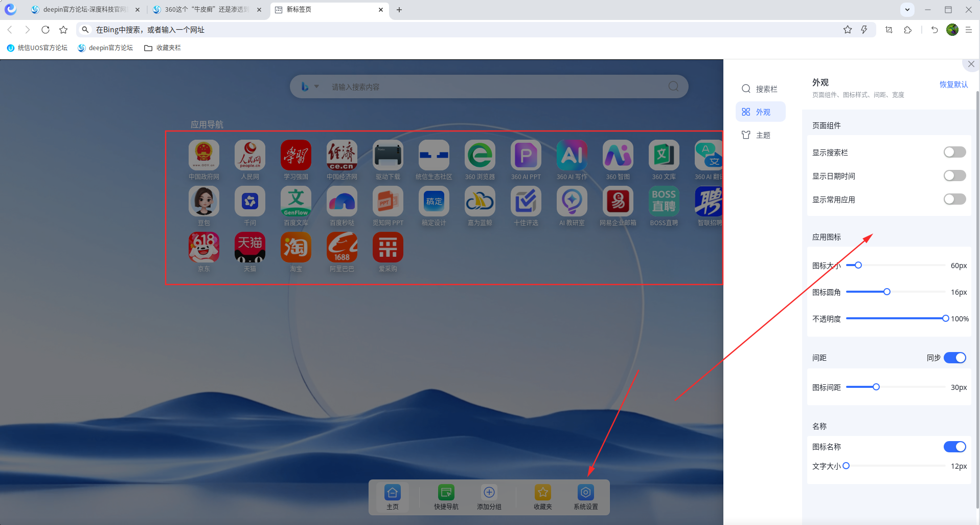Viewport: 980px width, 525px height.
Task: Open the 淘宝 icon
Action: (296, 247)
